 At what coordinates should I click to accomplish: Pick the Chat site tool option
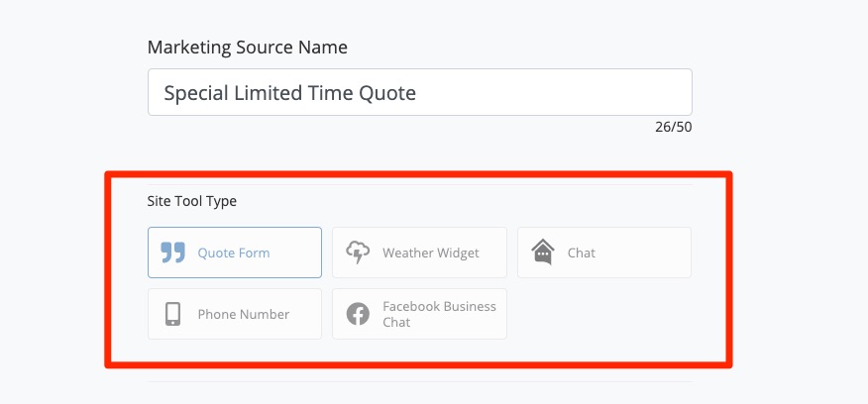click(x=604, y=252)
